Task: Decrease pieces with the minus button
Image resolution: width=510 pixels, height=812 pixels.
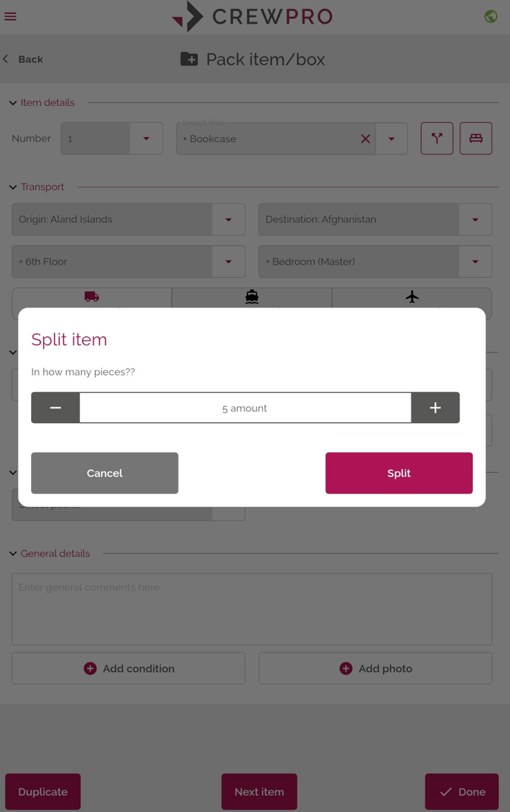Action: pyautogui.click(x=56, y=407)
